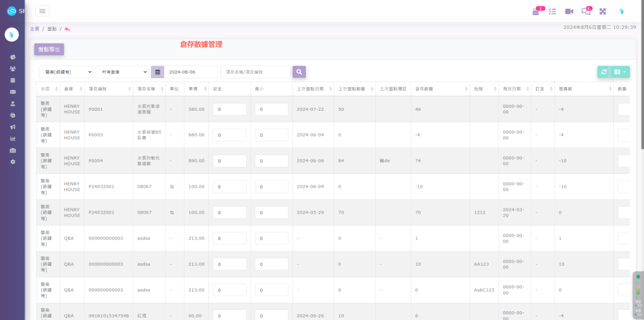Toggle the hamburger sidebar menu button
Viewport: 644px width, 320px height.
[x=42, y=11]
